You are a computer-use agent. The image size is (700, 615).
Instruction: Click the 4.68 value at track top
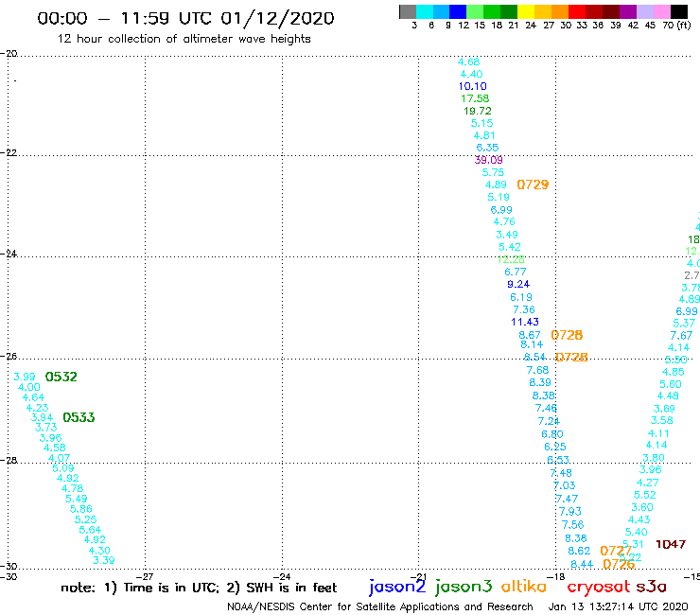click(x=468, y=61)
